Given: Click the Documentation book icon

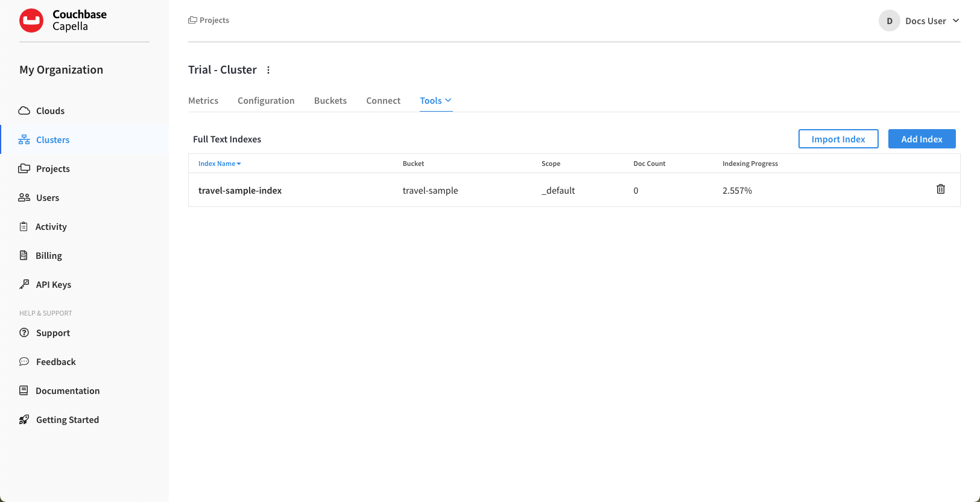Looking at the screenshot, I should click(x=24, y=390).
